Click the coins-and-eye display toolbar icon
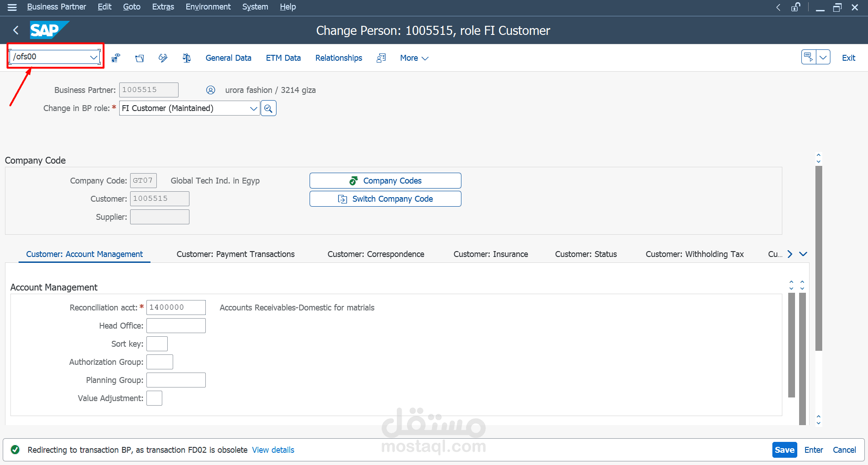Screen dimensions: 868x465 [x=116, y=58]
